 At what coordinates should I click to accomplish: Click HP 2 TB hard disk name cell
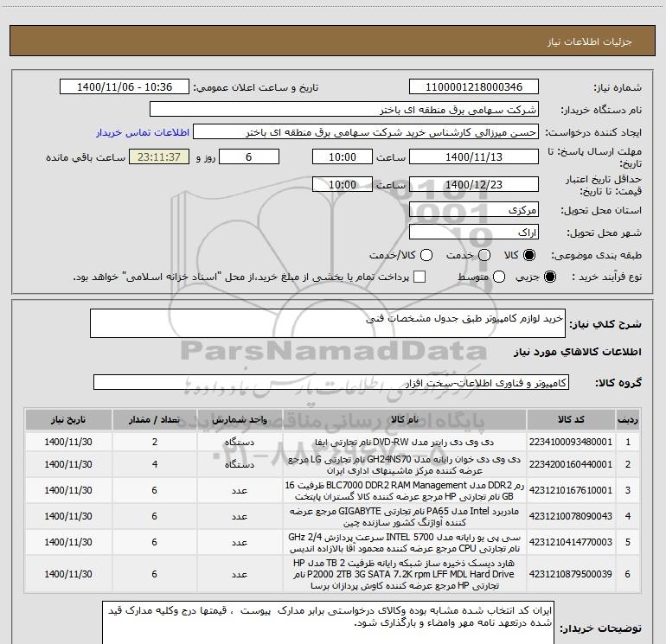coord(405,574)
